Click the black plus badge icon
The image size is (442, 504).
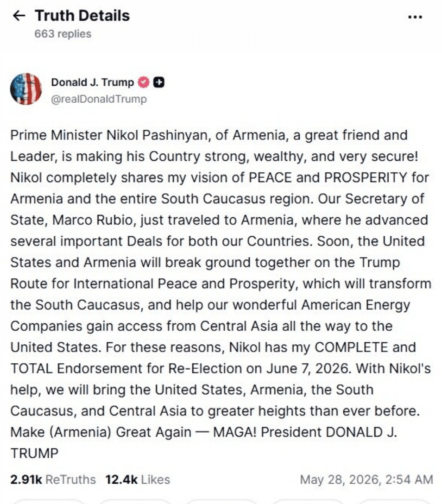pos(158,82)
